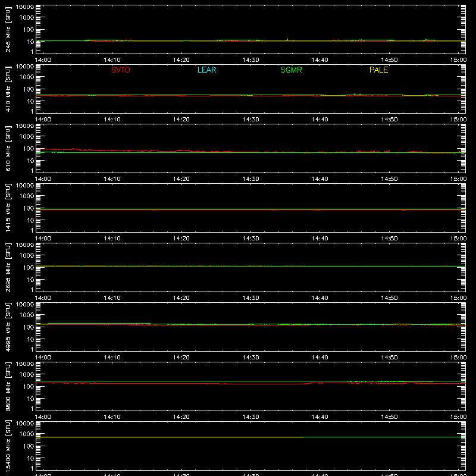
Task: Click the 610 MHz [SFU] axis title
Action: tap(8, 148)
